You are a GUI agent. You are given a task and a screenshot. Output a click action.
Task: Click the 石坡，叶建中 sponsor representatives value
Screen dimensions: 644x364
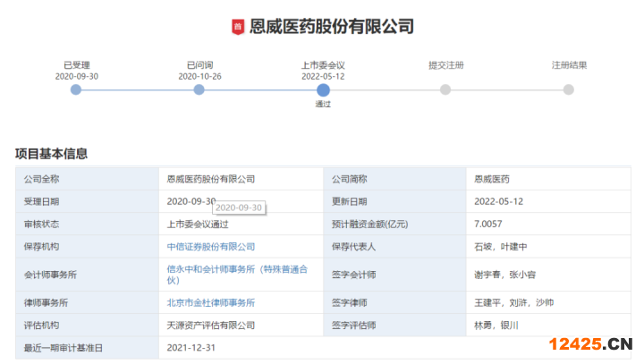tap(501, 247)
